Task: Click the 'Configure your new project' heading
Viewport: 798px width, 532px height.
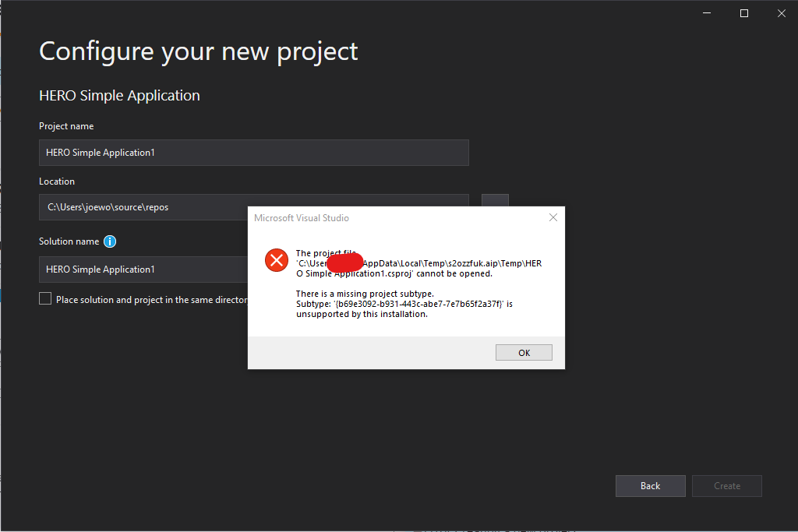Action: click(199, 52)
